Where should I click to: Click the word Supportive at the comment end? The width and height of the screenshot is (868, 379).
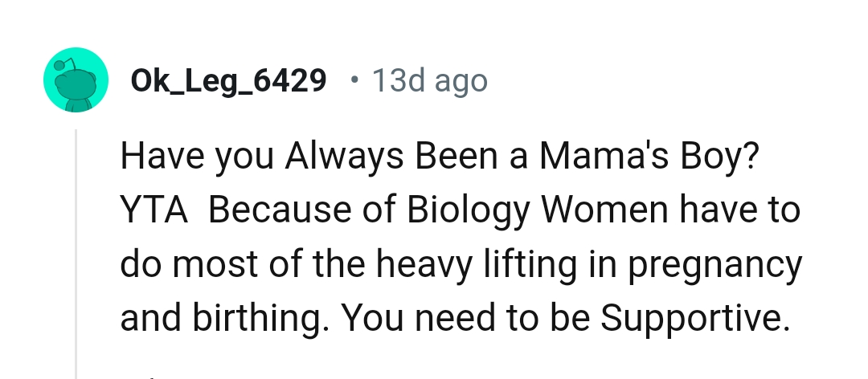click(691, 319)
